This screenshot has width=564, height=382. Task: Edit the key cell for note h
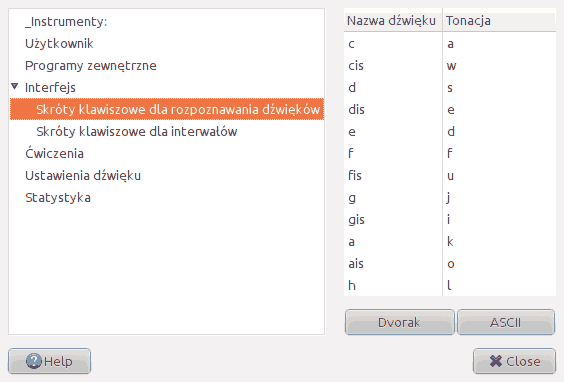tap(499, 285)
